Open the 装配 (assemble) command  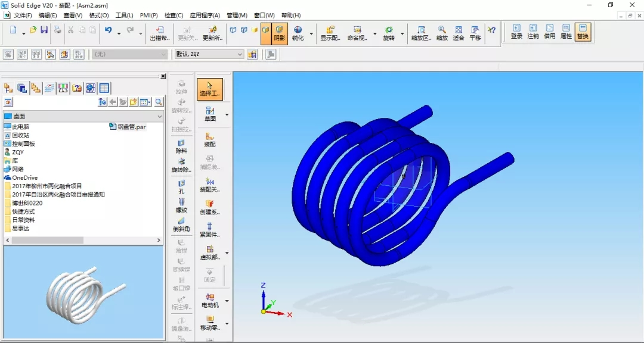210,139
